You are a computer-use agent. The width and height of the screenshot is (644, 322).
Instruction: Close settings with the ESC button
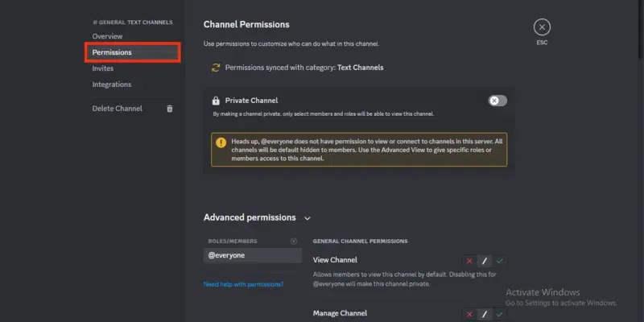click(542, 27)
